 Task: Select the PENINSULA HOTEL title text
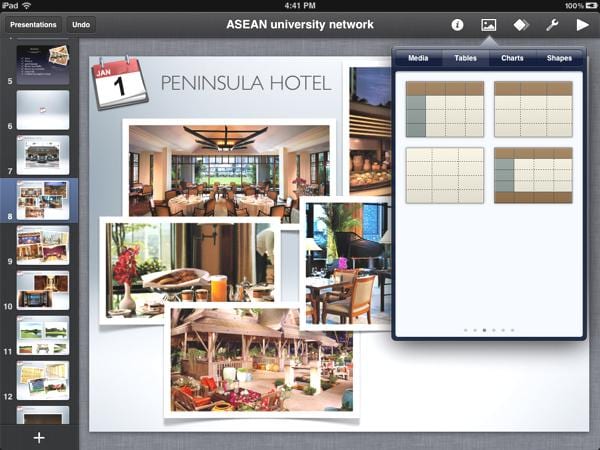(246, 83)
